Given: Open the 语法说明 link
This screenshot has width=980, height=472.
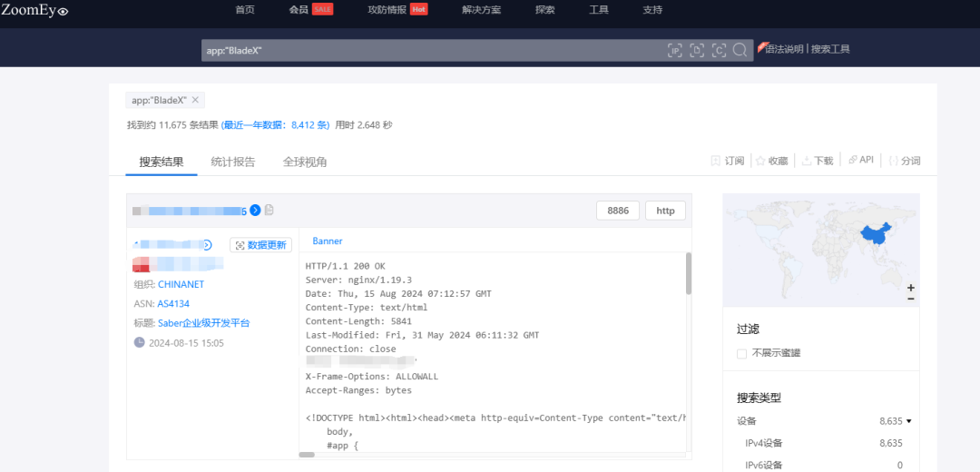Looking at the screenshot, I should pyautogui.click(x=784, y=49).
